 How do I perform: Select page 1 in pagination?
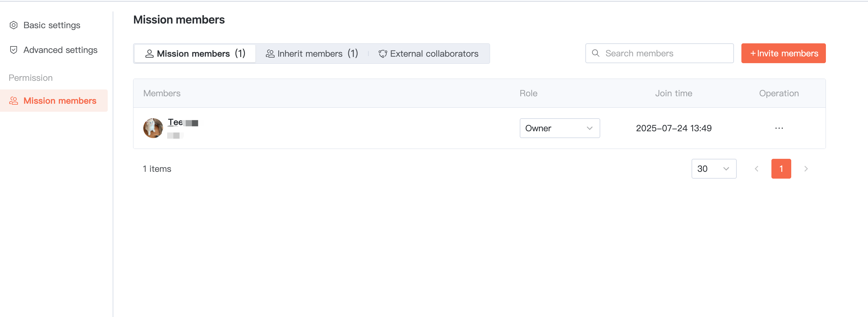pyautogui.click(x=781, y=169)
